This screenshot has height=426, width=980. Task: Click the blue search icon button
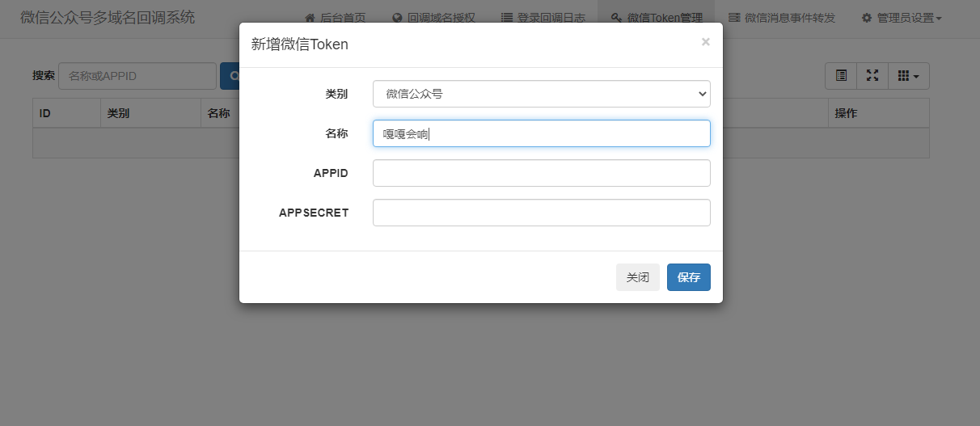tap(230, 76)
